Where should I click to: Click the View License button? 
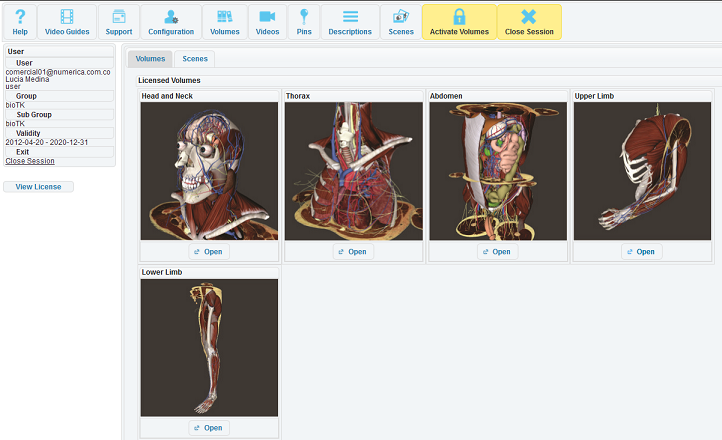(x=38, y=187)
